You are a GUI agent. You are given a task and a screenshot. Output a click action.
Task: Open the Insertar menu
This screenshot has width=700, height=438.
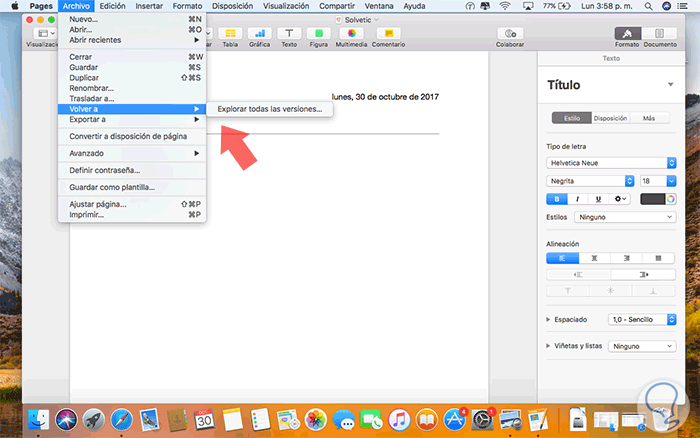[x=149, y=6]
